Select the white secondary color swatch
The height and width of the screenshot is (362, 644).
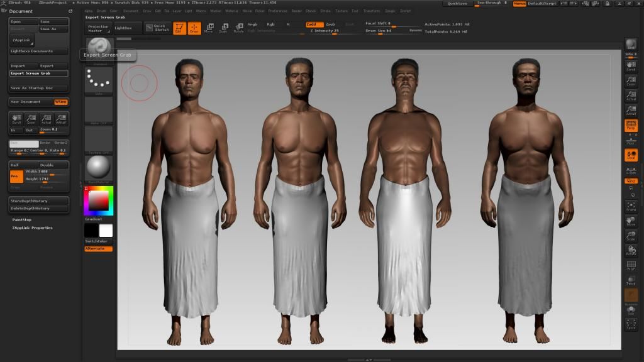click(106, 231)
